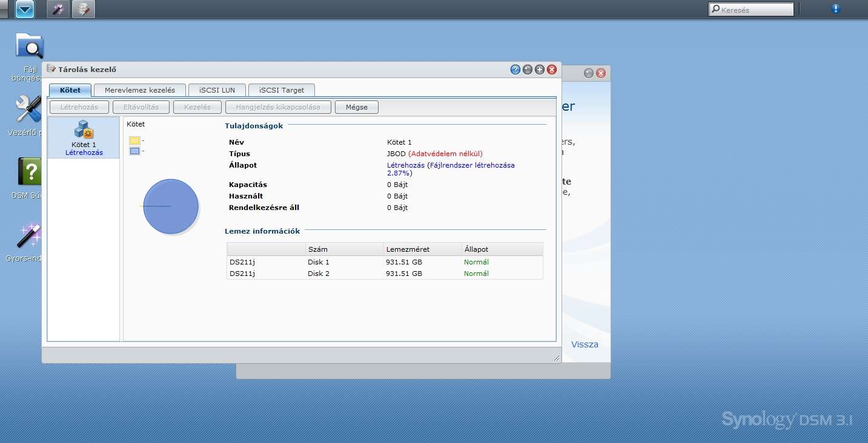Open the Fájl böngésző desktop icon

(29, 47)
